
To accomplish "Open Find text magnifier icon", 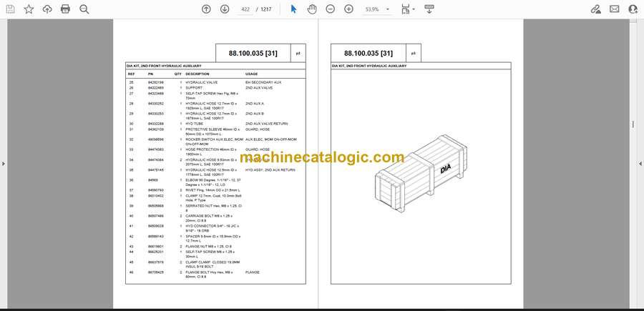I will (84, 9).
